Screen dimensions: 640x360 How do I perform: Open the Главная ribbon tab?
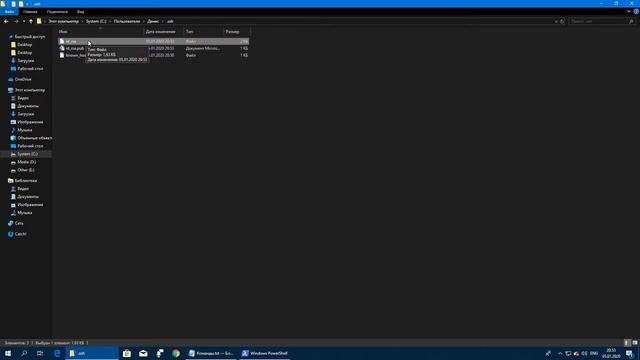click(x=30, y=11)
